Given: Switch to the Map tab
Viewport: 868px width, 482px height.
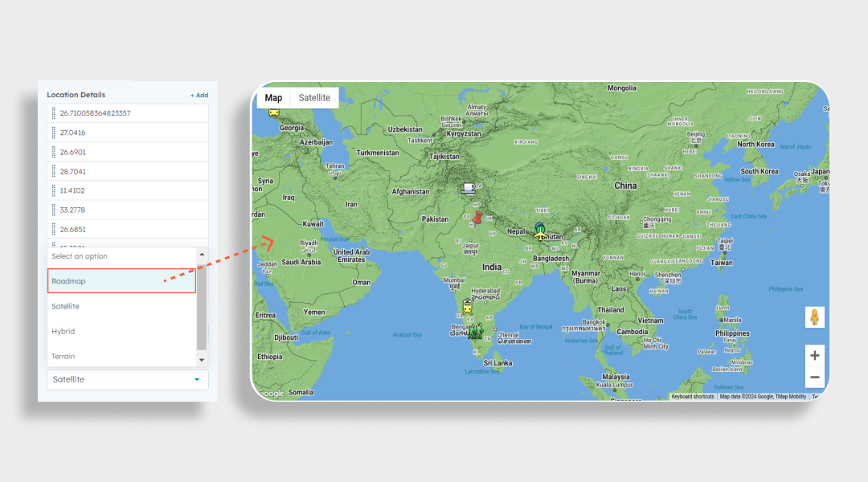Looking at the screenshot, I should pos(273,97).
